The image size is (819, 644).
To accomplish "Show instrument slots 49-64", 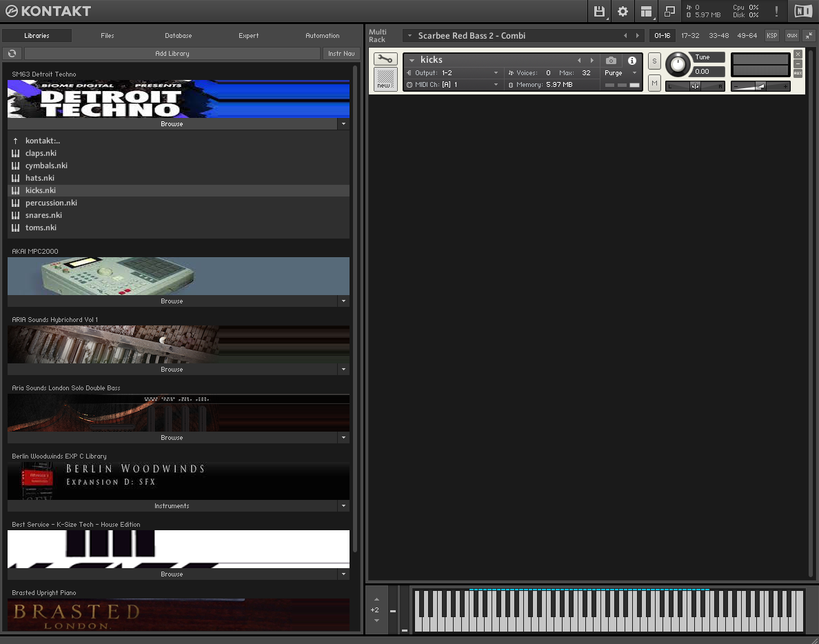I will pos(747,36).
